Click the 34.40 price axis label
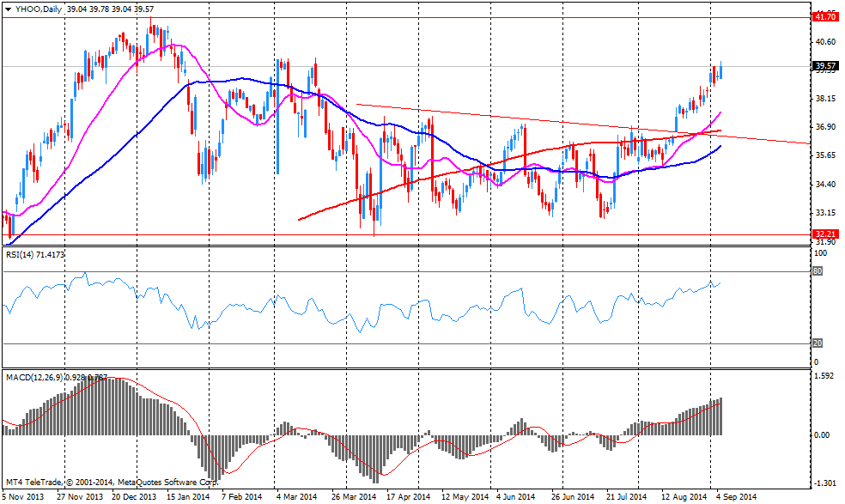The width and height of the screenshot is (845, 504). click(825, 185)
